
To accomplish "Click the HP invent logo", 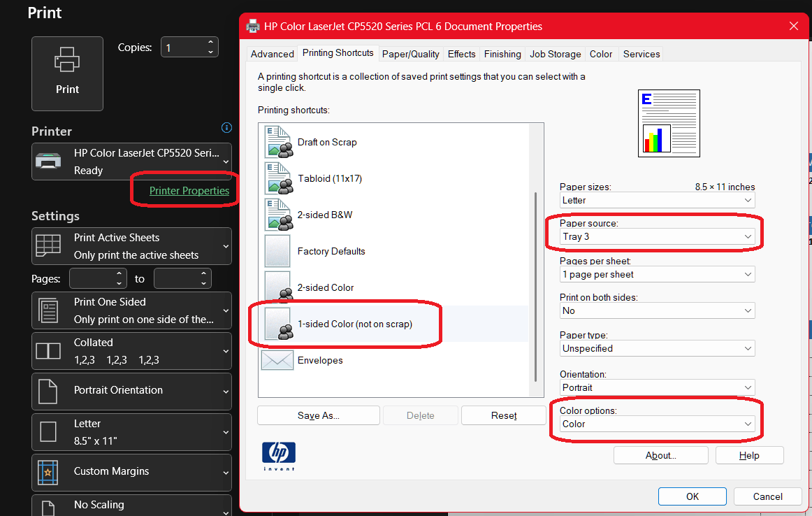I will click(x=279, y=457).
